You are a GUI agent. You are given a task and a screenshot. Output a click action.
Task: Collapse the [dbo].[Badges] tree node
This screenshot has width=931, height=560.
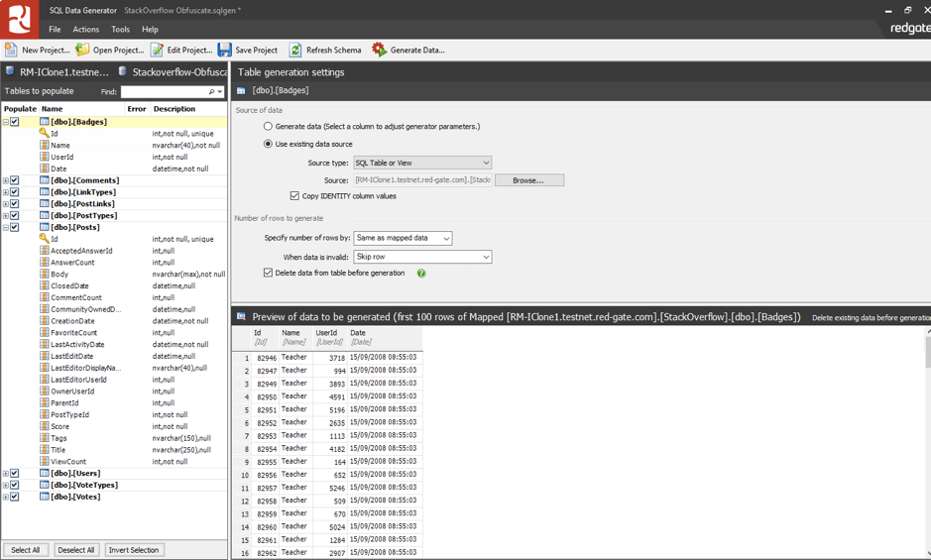(x=5, y=122)
